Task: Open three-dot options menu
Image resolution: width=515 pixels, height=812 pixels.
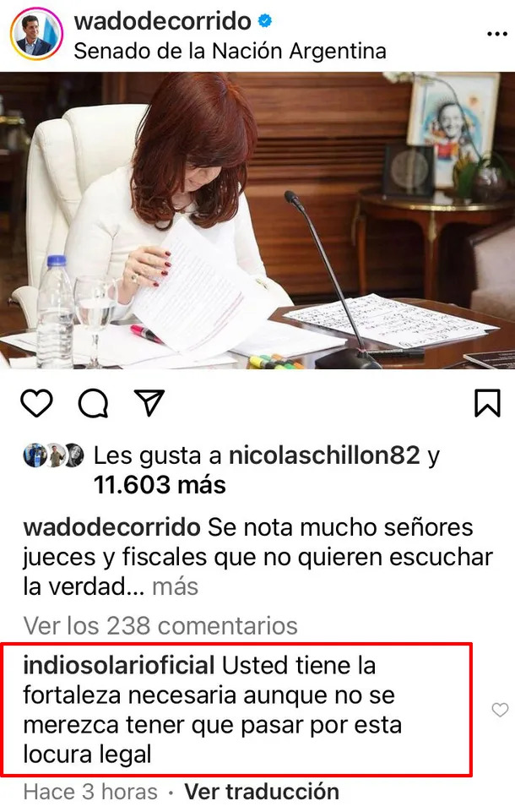Action: point(497,34)
